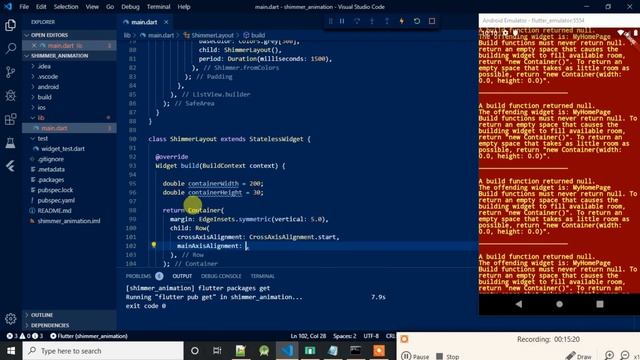Close the main.dart editor tab
The height and width of the screenshot is (360, 640).
(166, 22)
